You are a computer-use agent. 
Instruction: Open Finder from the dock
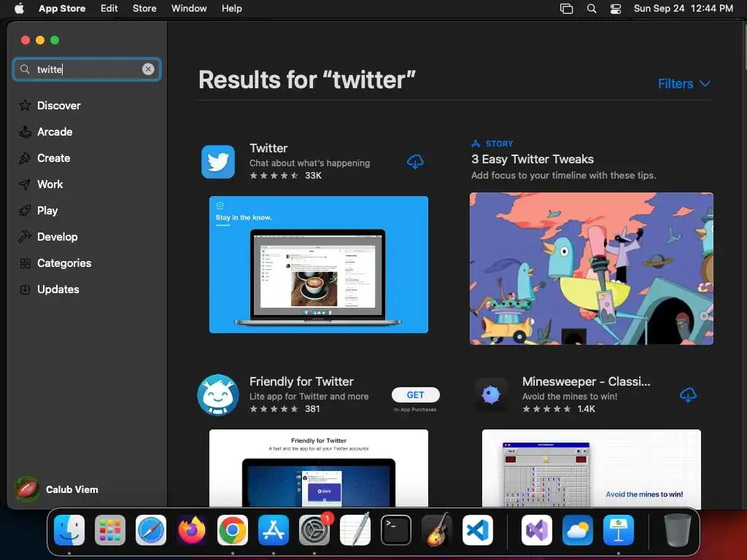(x=69, y=529)
